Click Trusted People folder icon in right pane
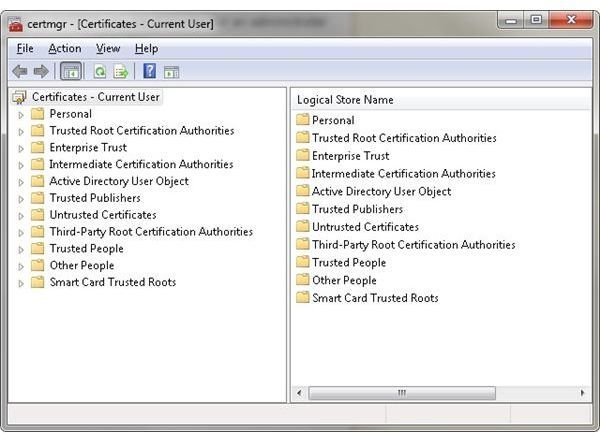The image size is (600, 434). point(302,262)
